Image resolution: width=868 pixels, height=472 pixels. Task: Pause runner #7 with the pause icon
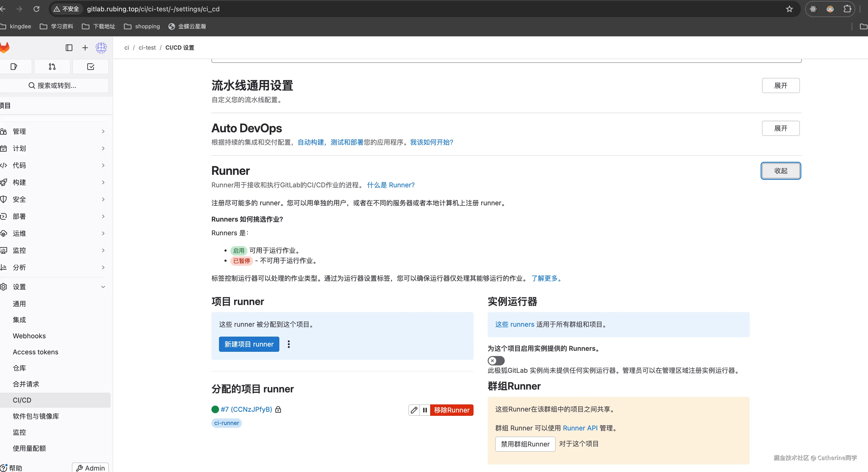click(425, 410)
